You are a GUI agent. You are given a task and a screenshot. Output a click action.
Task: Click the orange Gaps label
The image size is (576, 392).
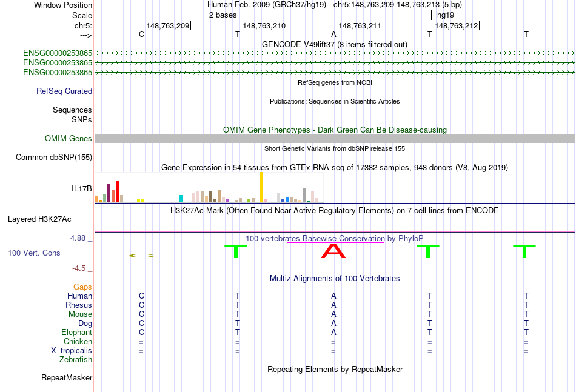click(82, 287)
